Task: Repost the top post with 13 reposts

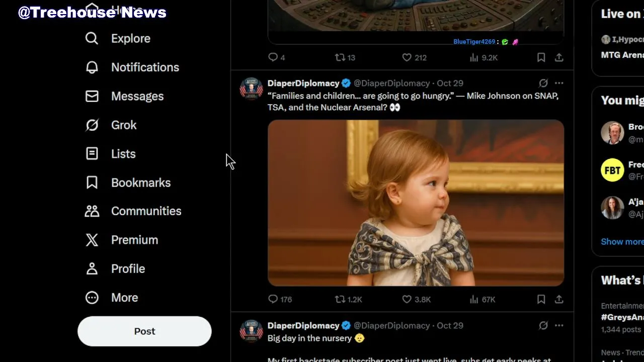Action: [x=341, y=58]
